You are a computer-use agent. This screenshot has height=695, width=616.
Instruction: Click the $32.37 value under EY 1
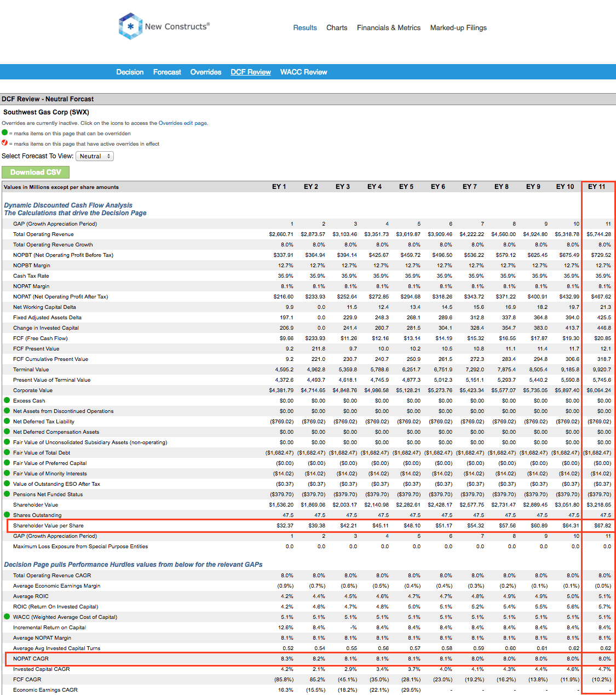point(285,525)
